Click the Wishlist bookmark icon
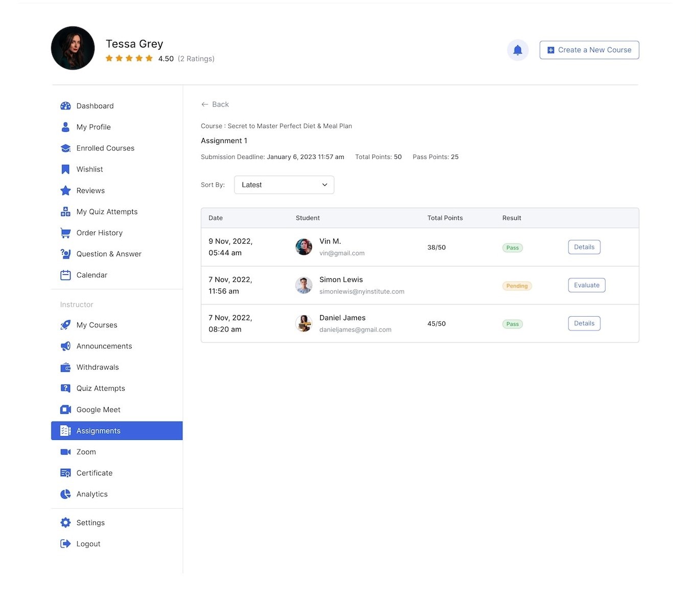 (x=65, y=170)
